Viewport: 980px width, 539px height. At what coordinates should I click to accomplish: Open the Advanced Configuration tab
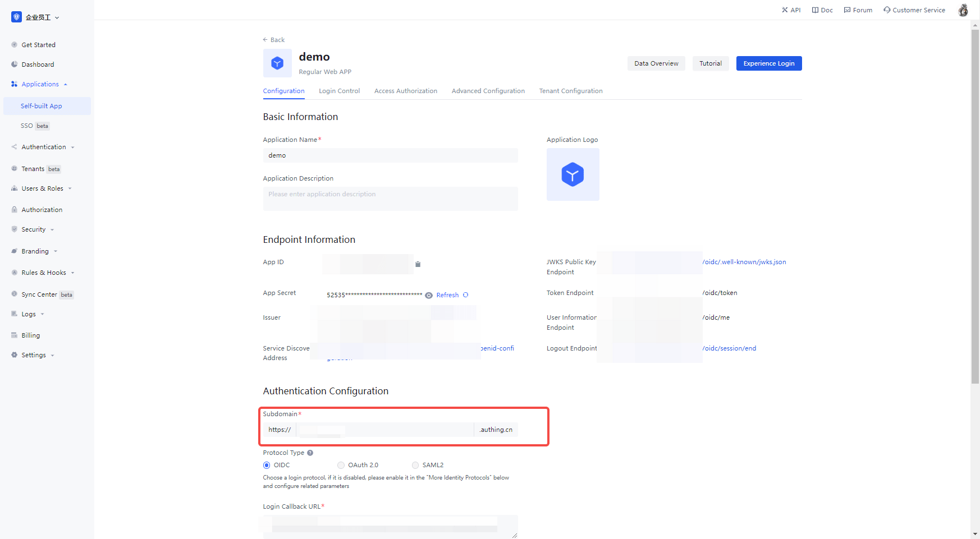pos(488,91)
